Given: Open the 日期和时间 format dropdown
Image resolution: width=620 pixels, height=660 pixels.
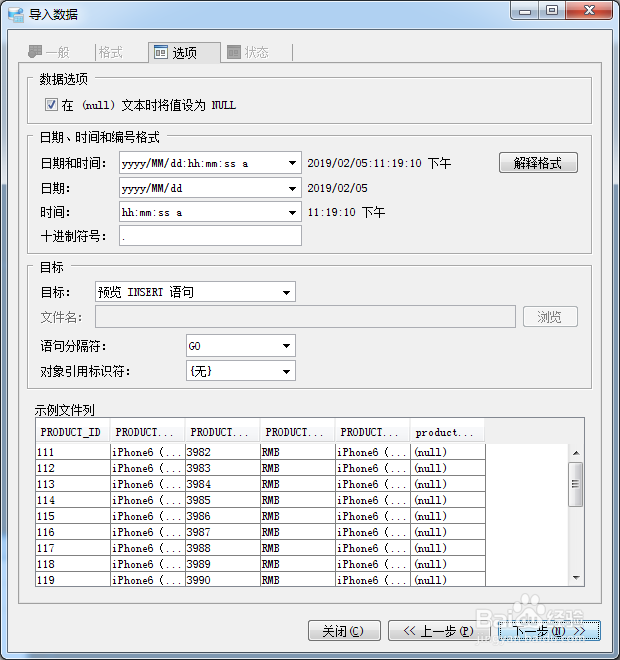Looking at the screenshot, I should click(292, 163).
